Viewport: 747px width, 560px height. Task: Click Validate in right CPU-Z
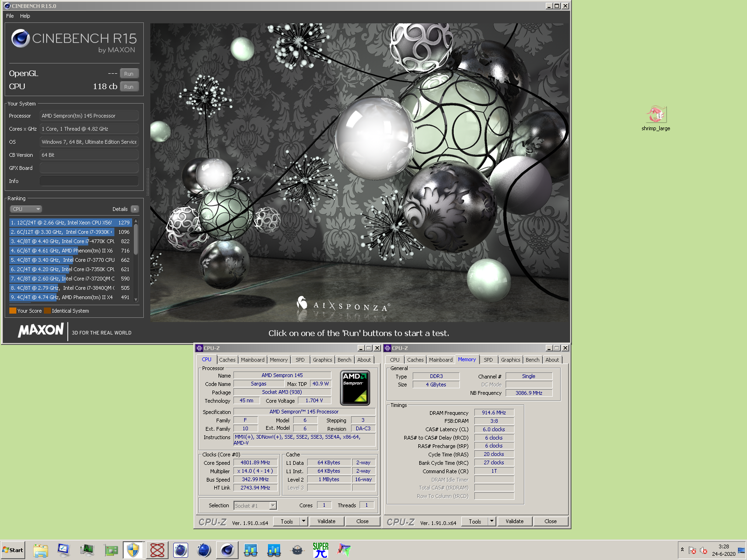[514, 522]
